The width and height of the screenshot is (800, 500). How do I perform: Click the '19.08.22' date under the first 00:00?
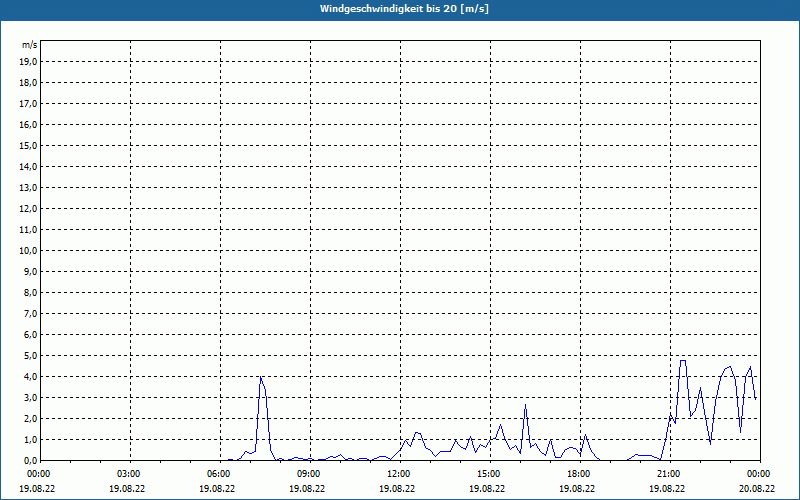(x=37, y=488)
